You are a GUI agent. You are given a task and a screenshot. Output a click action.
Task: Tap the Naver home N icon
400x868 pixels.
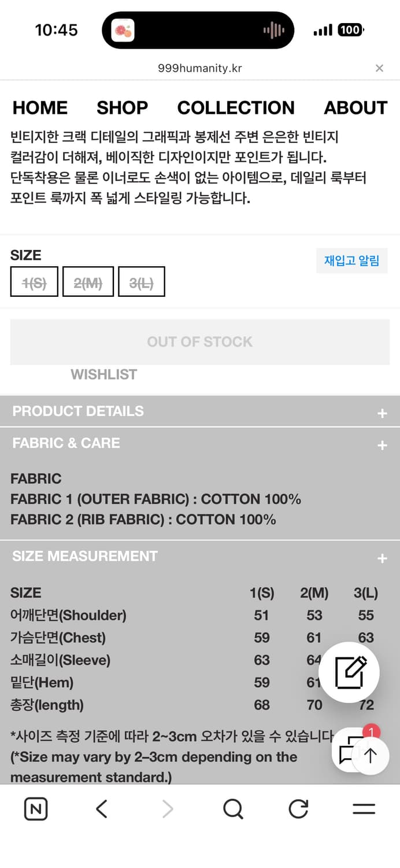(36, 809)
